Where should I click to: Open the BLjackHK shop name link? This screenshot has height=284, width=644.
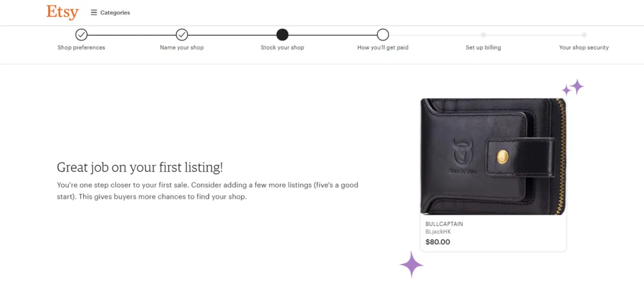coord(438,231)
